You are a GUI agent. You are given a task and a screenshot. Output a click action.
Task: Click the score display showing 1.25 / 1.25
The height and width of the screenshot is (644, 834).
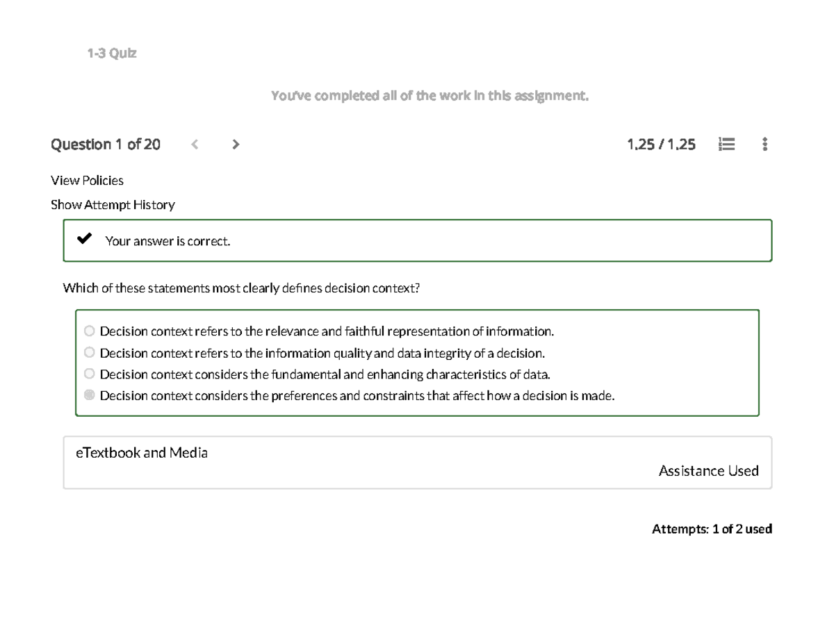[661, 144]
